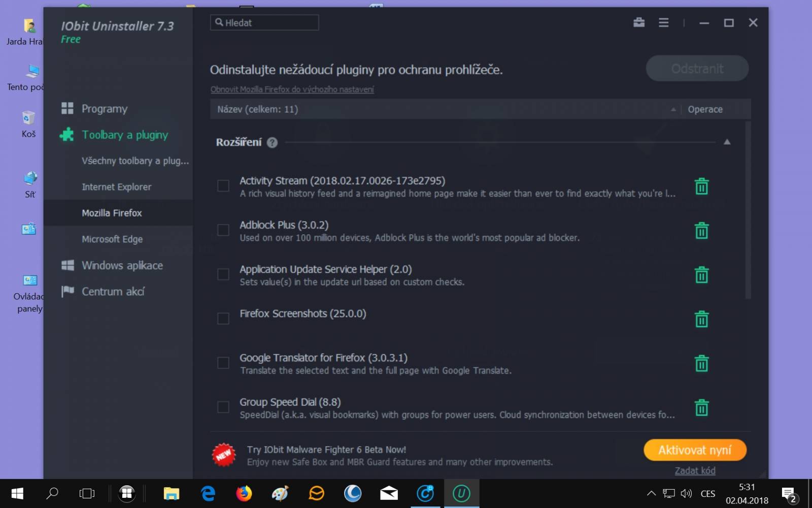Open Windows Start menu
812x508 pixels.
point(17,493)
